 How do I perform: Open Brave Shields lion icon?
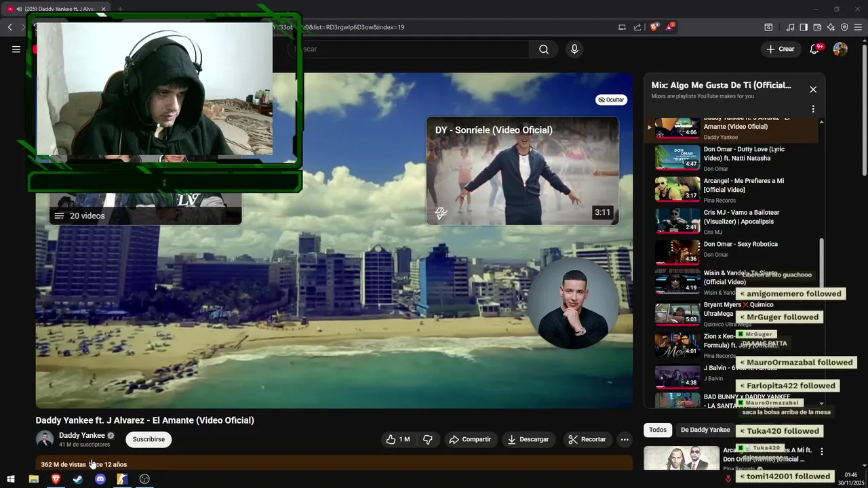point(654,27)
